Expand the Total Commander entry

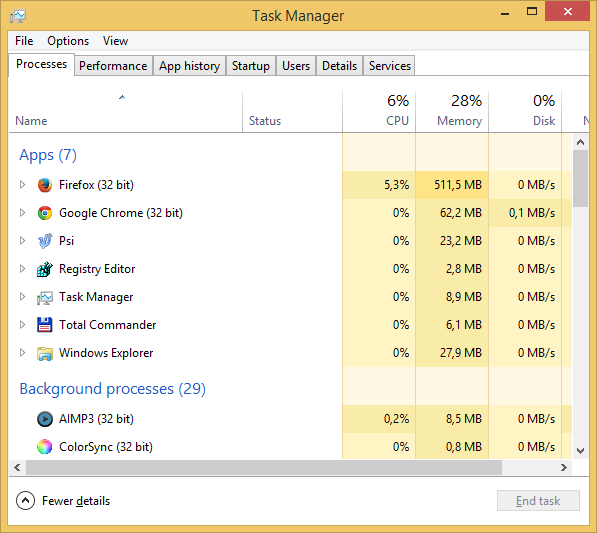(x=22, y=325)
